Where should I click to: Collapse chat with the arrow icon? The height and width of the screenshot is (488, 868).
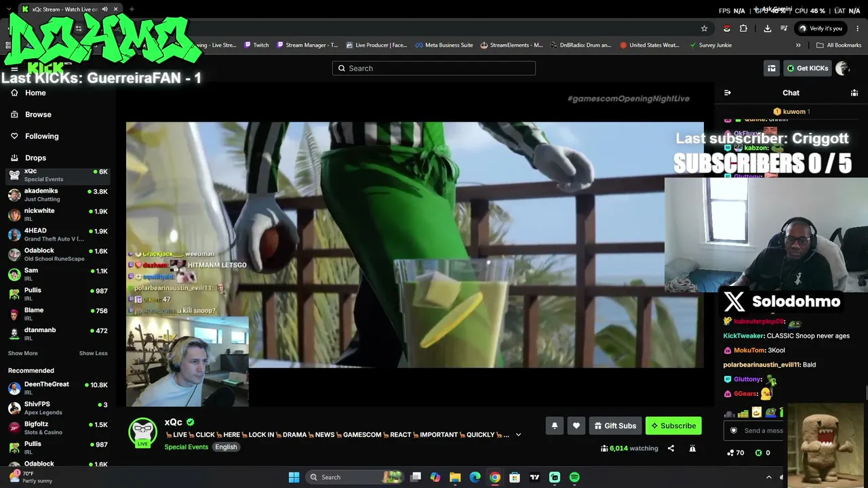pyautogui.click(x=728, y=93)
